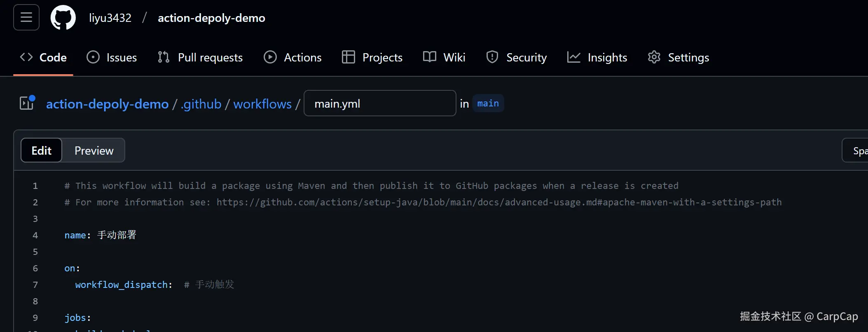Select the Edit mode toggle
The width and height of the screenshot is (868, 332).
[x=42, y=151]
